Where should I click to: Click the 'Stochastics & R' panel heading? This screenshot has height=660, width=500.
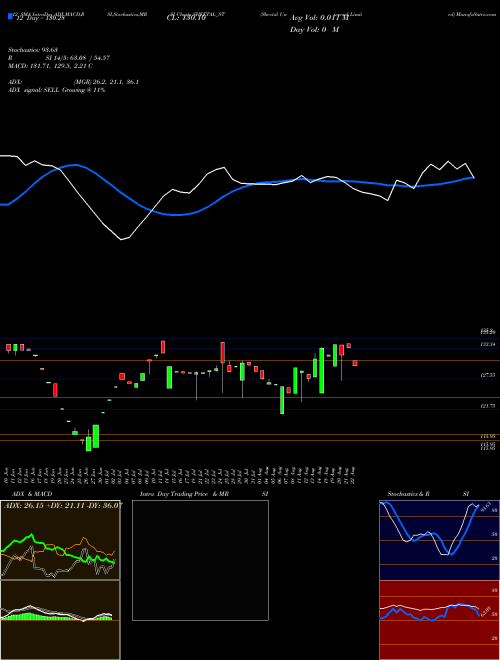(x=409, y=494)
